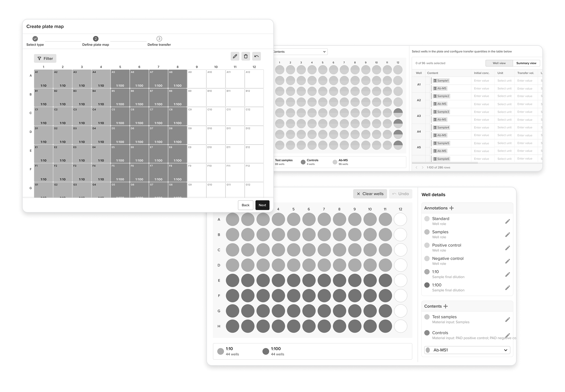Click the 1:100 44 wells legend

[273, 351]
